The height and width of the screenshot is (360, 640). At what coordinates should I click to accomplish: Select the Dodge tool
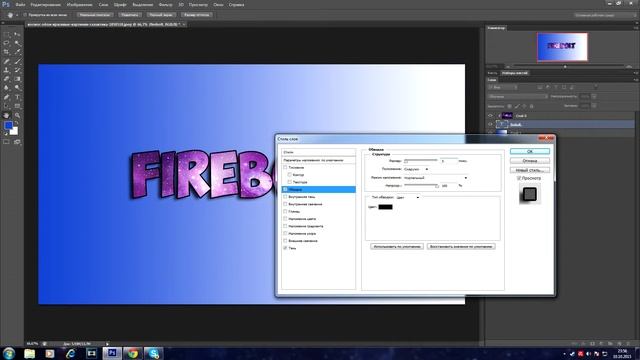tap(18, 88)
